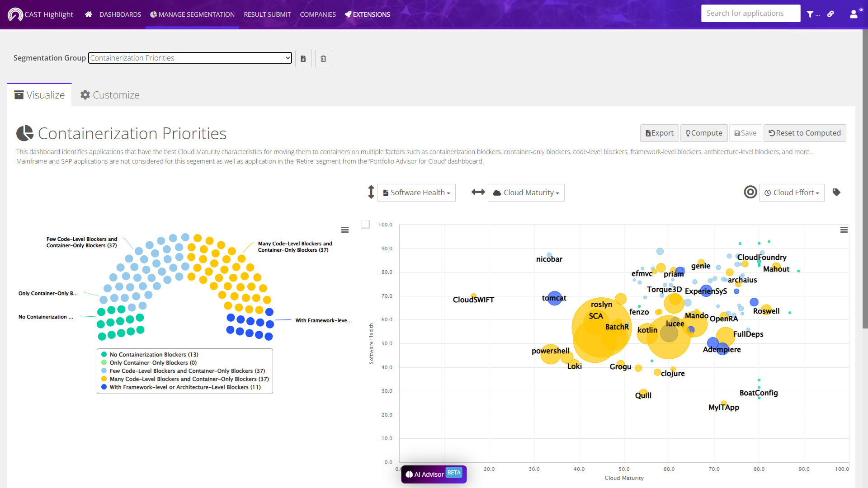Open the Segmentation Group dropdown
Image resolution: width=868 pixels, height=488 pixels.
tap(190, 58)
